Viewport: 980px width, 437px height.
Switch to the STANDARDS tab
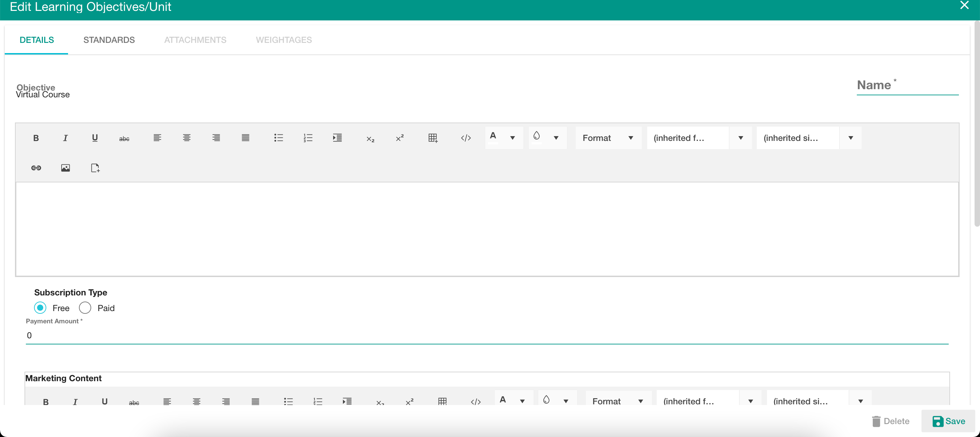point(109,40)
